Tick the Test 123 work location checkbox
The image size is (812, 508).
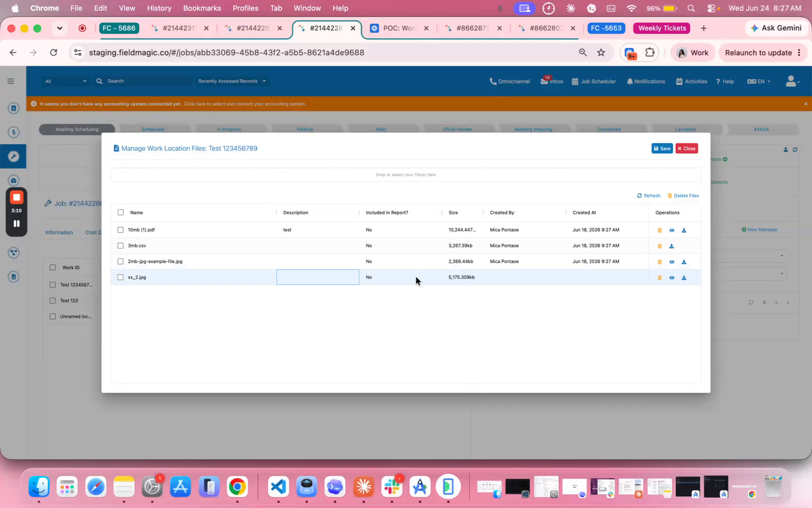[53, 301]
